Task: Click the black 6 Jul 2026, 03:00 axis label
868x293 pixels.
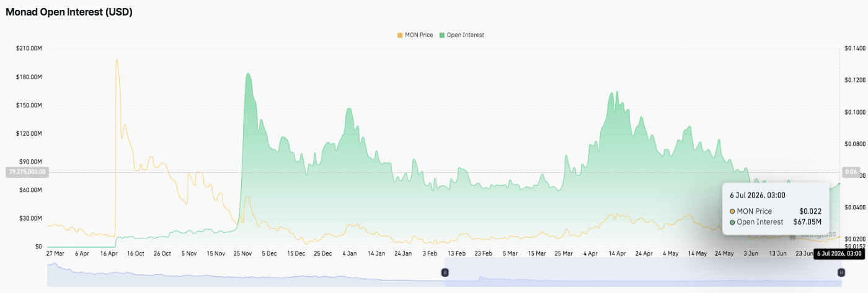Action: 840,253
